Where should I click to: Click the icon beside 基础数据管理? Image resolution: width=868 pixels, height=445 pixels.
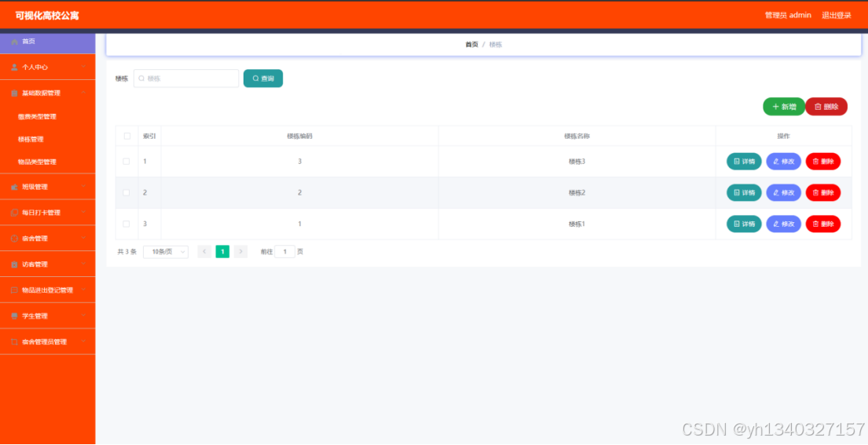pyautogui.click(x=14, y=93)
